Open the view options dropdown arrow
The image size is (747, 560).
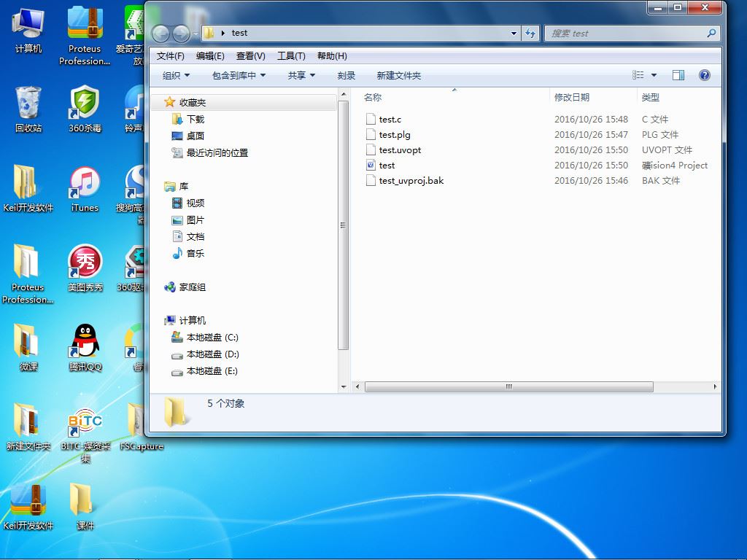[654, 75]
